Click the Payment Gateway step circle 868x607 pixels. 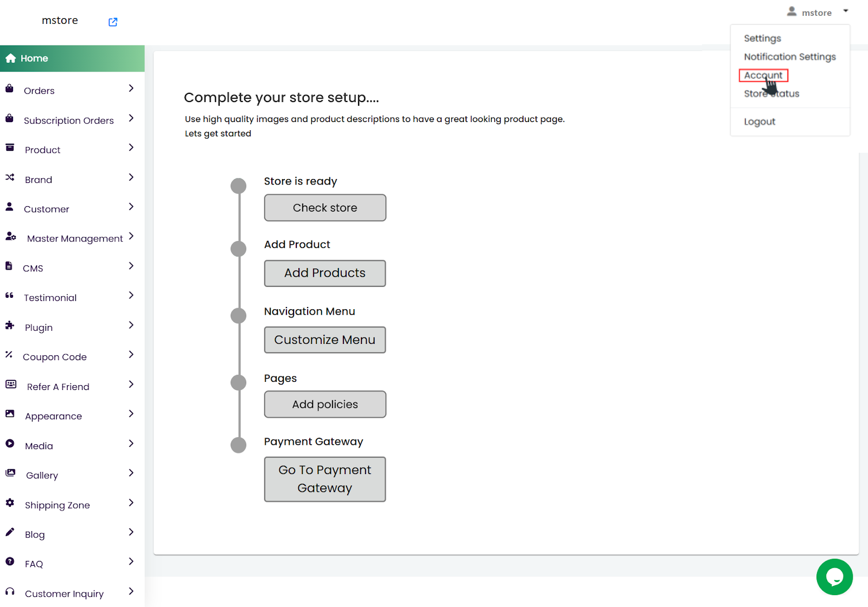239,445
